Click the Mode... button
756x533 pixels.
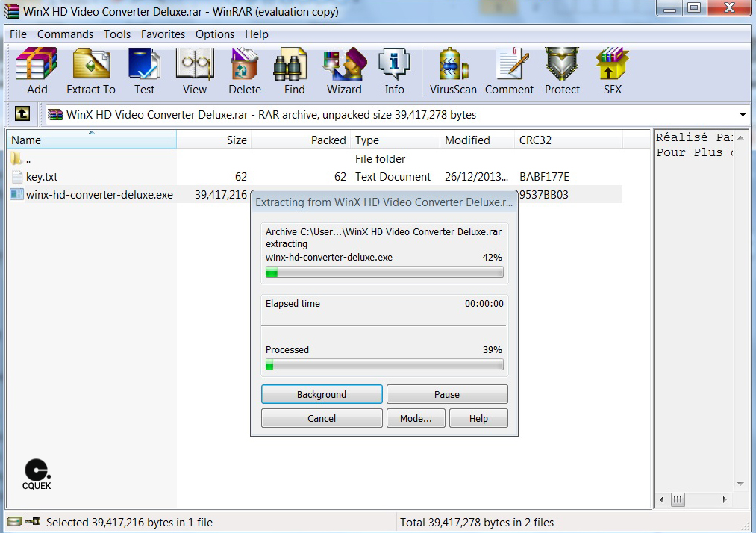click(x=416, y=418)
